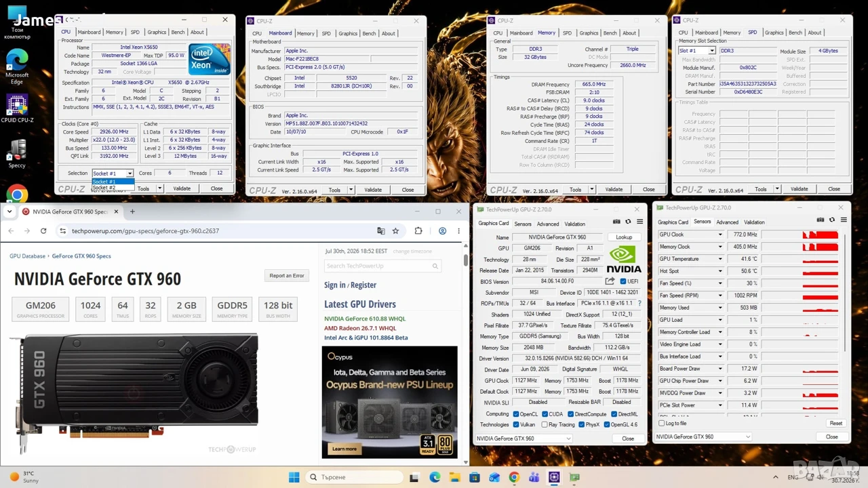Open Chrome's three-dot menu
868x488 pixels.
click(459, 231)
